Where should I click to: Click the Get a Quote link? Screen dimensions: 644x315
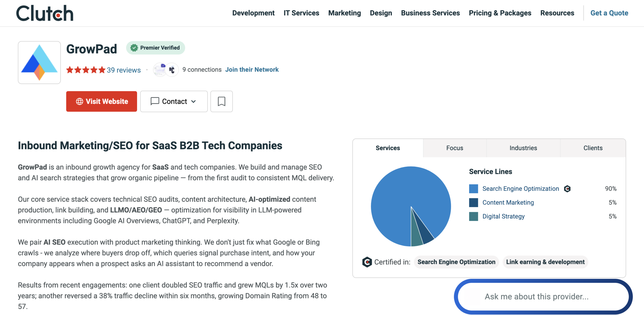pyautogui.click(x=609, y=13)
